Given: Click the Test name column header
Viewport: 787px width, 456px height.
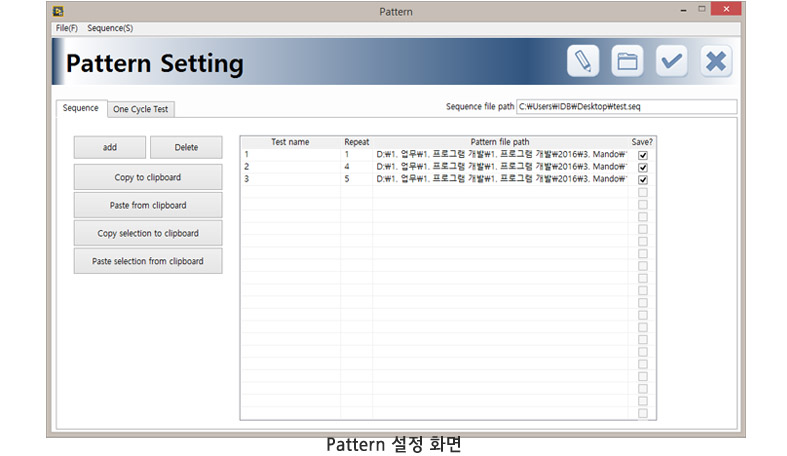Looking at the screenshot, I should (x=290, y=142).
